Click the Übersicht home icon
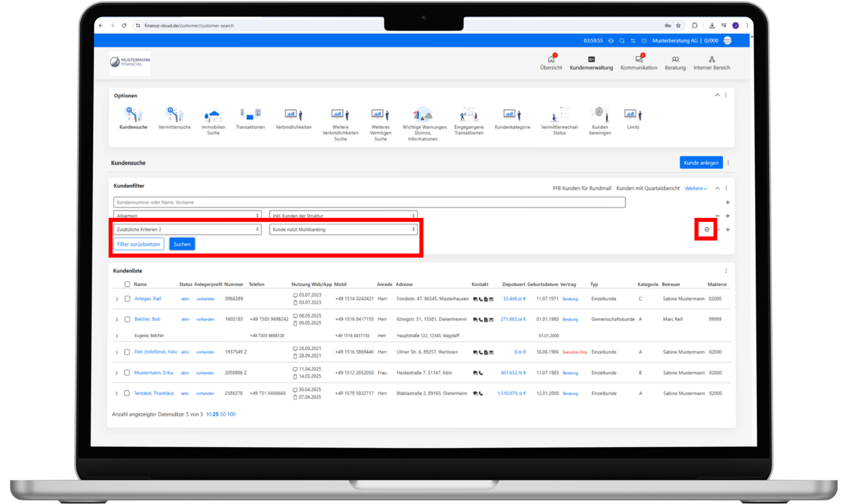 click(551, 59)
